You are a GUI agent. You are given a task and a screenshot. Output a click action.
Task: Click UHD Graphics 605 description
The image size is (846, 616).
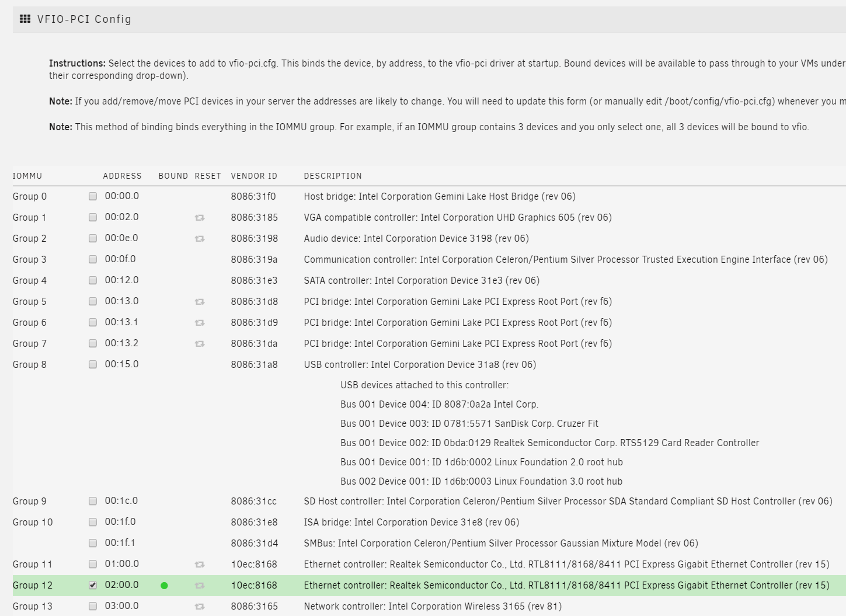click(458, 218)
